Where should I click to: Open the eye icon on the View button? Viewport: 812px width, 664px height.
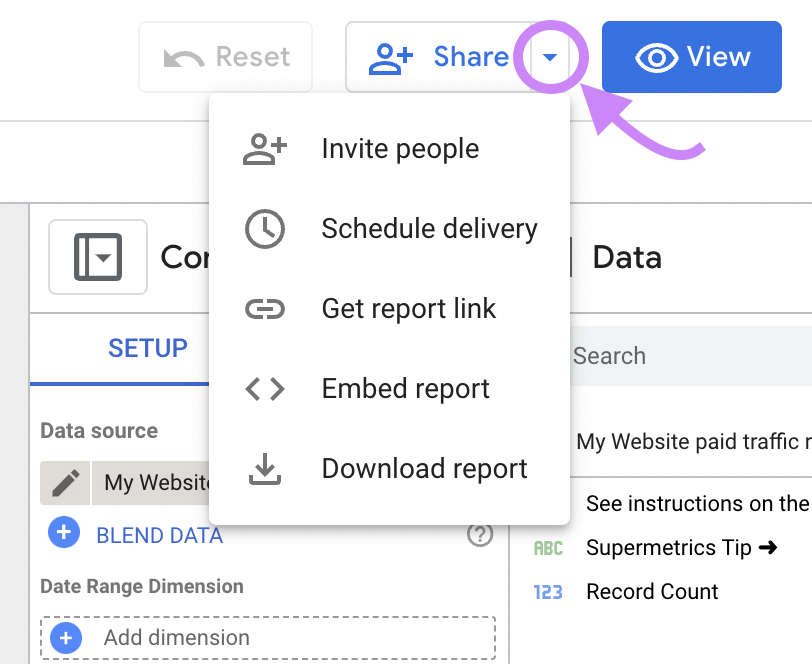coord(656,57)
